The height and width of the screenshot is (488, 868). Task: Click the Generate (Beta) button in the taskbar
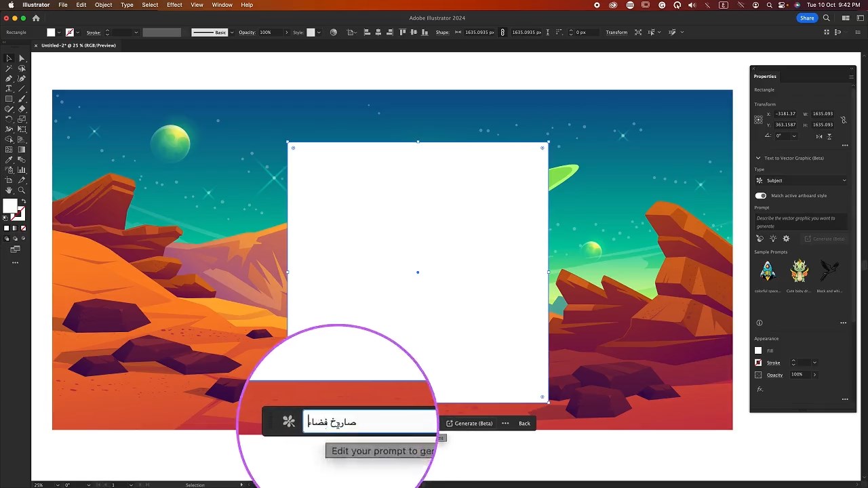point(469,424)
